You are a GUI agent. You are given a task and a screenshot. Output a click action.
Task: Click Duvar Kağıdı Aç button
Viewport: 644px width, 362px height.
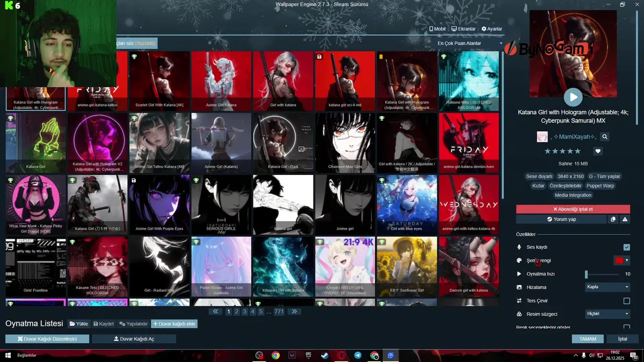tap(134, 339)
